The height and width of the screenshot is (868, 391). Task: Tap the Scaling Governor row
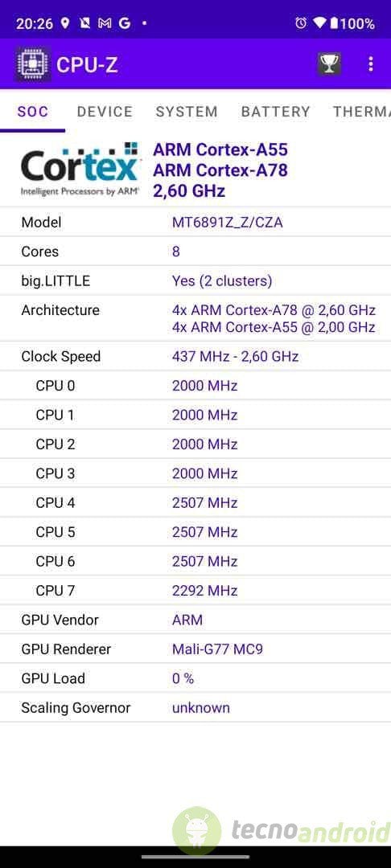195,707
